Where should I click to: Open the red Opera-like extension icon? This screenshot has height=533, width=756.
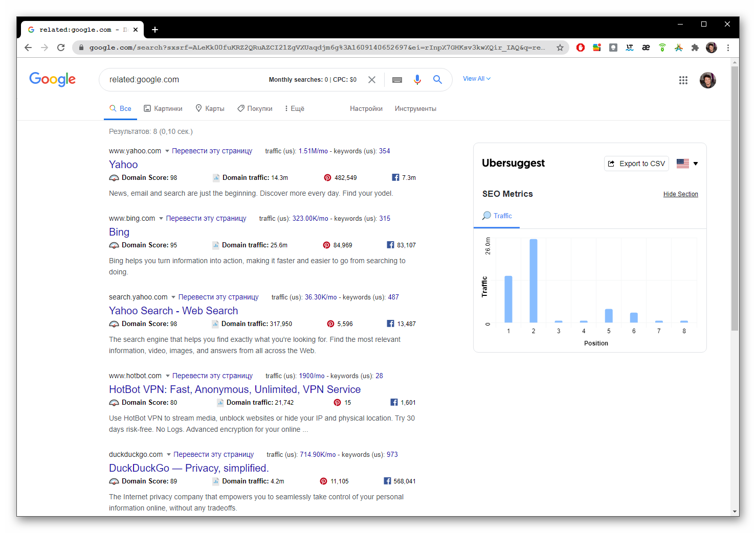581,48
